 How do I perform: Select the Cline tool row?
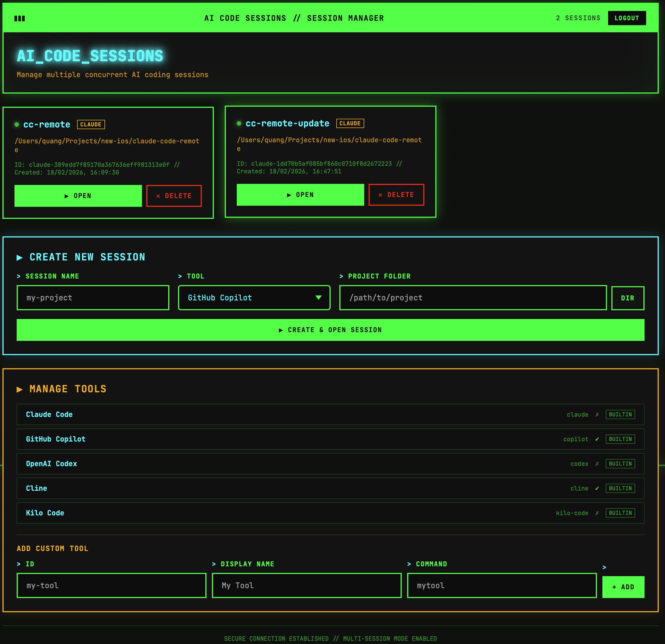331,489
